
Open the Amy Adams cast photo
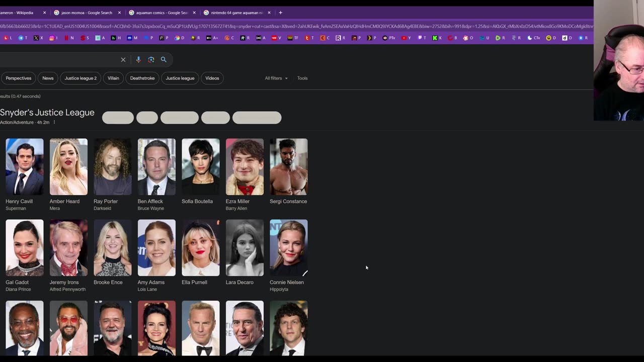pyautogui.click(x=156, y=248)
